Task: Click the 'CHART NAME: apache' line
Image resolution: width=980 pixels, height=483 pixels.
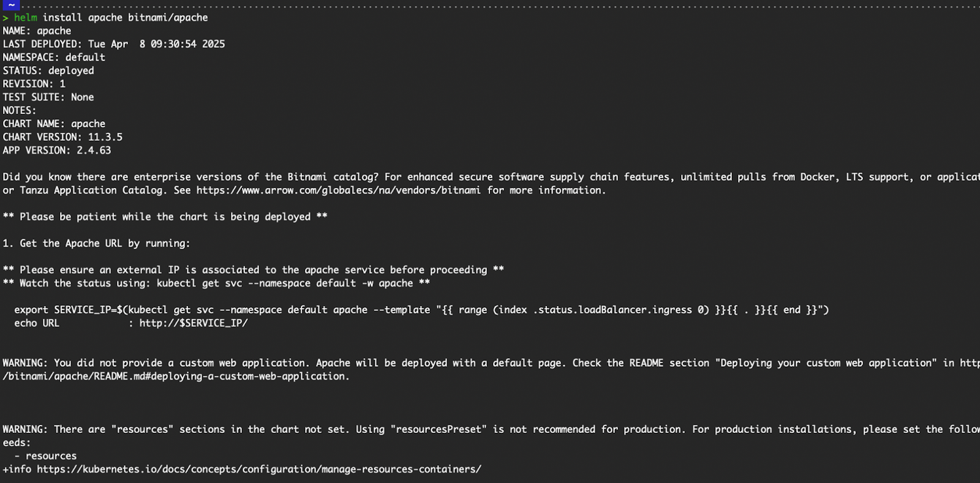Action: click(54, 124)
